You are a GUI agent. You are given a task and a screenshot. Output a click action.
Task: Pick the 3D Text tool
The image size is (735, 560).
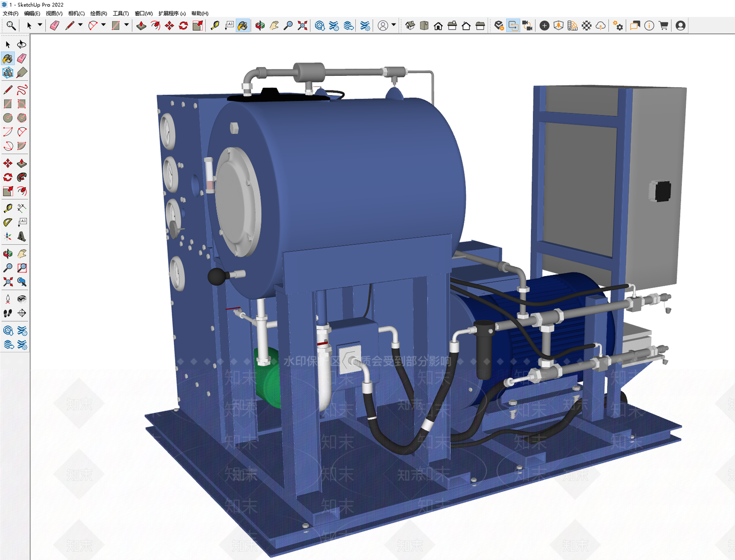[22, 237]
